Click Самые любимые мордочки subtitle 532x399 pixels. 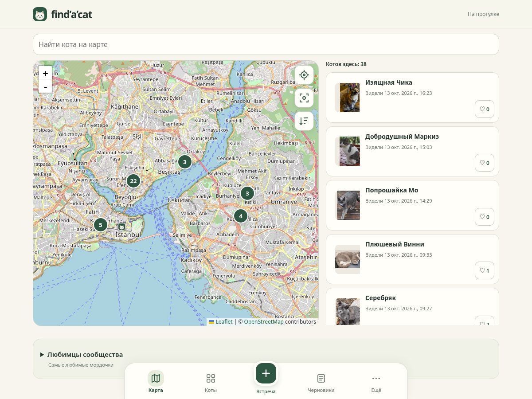tap(81, 365)
